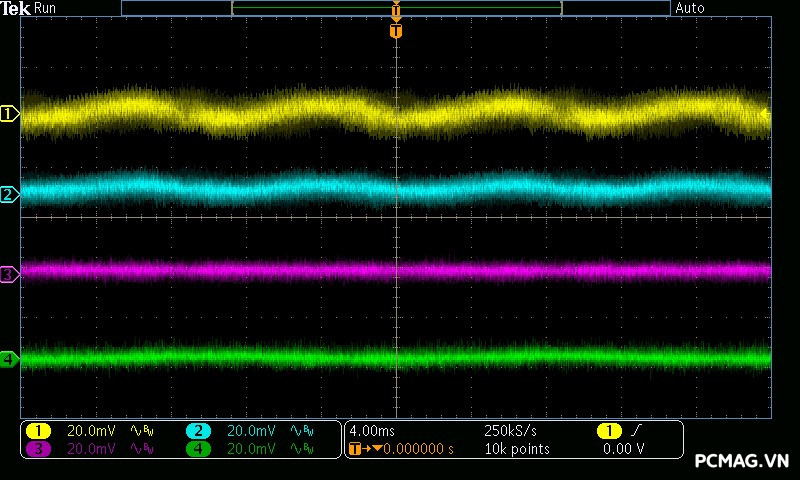Click the Tek logo in top-left corner
The image size is (800, 480).
pyautogui.click(x=16, y=8)
